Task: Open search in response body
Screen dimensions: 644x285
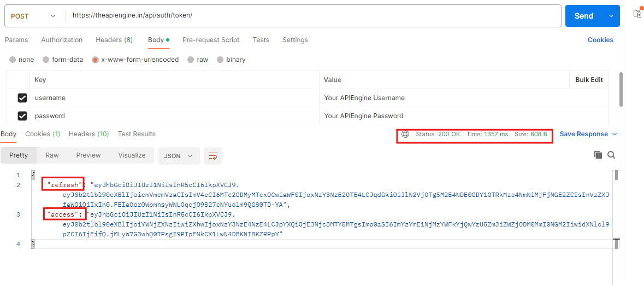Action: click(611, 155)
